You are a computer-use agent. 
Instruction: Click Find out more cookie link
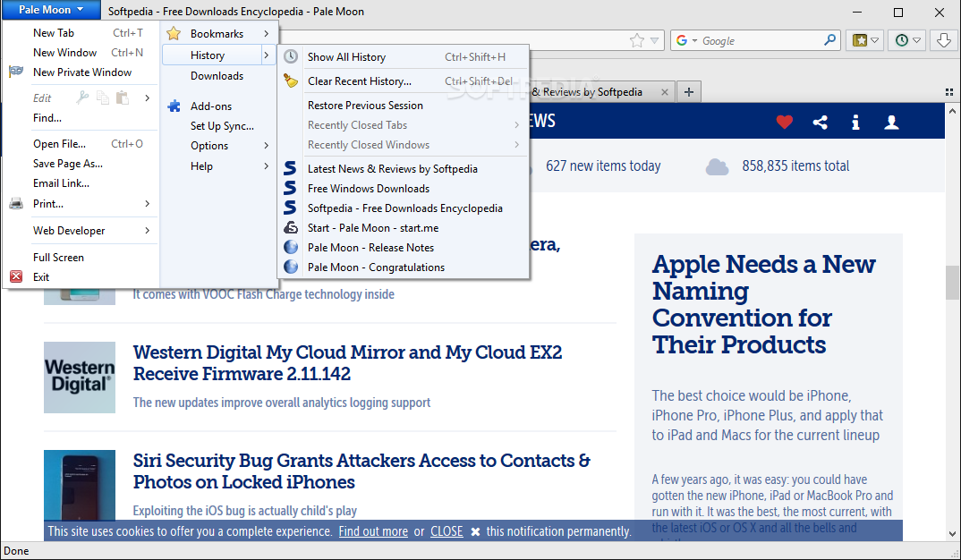(373, 531)
